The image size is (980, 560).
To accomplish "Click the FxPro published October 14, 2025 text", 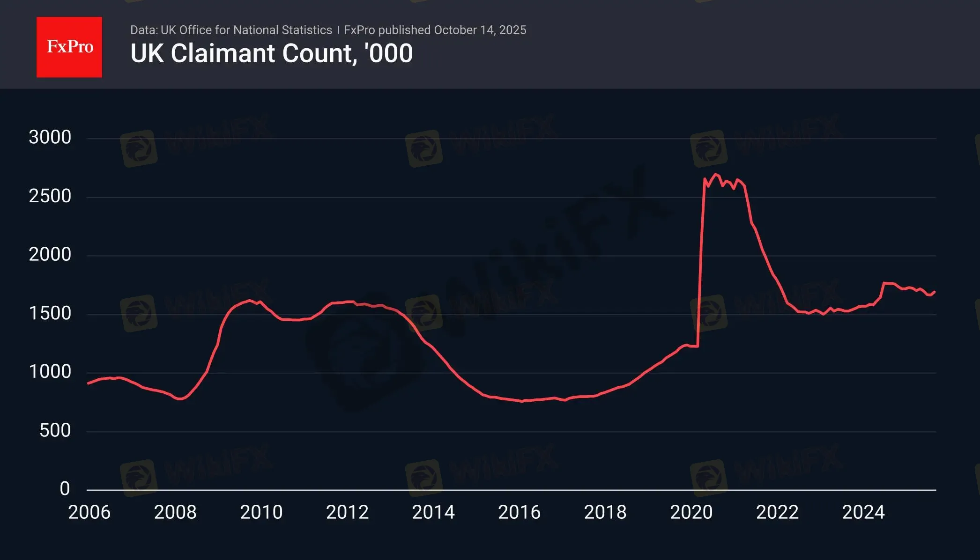I will [435, 30].
